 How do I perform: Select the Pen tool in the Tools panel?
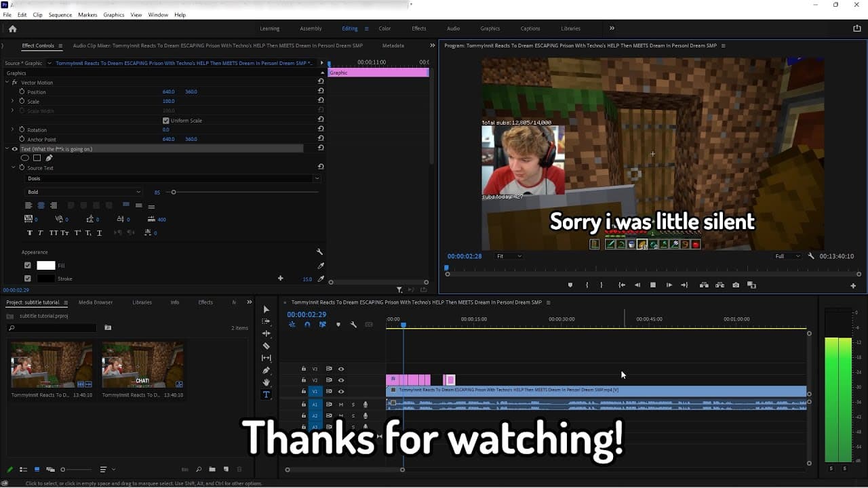pos(266,370)
